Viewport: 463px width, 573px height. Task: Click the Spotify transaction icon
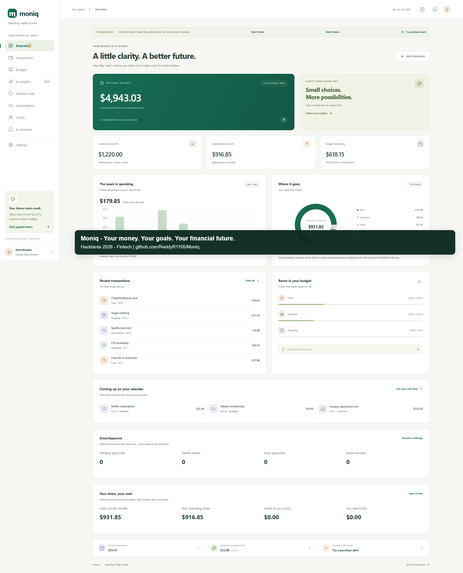104,330
